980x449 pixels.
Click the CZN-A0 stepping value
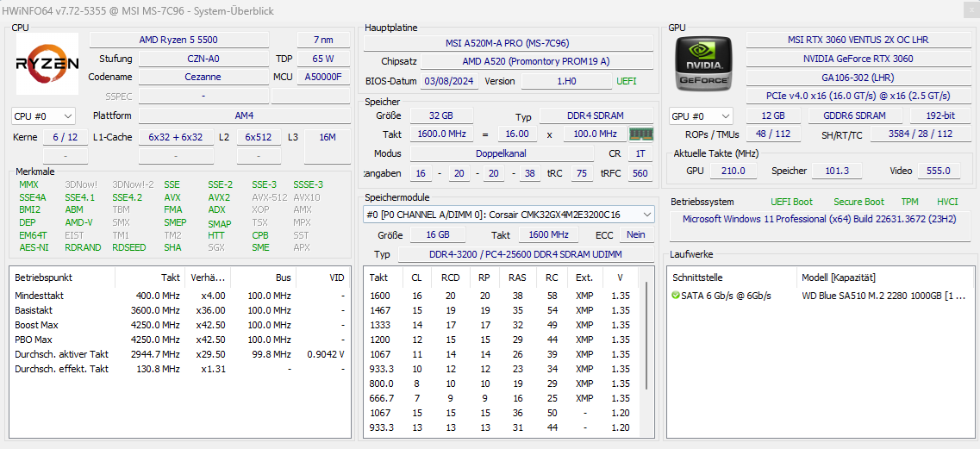(x=203, y=59)
